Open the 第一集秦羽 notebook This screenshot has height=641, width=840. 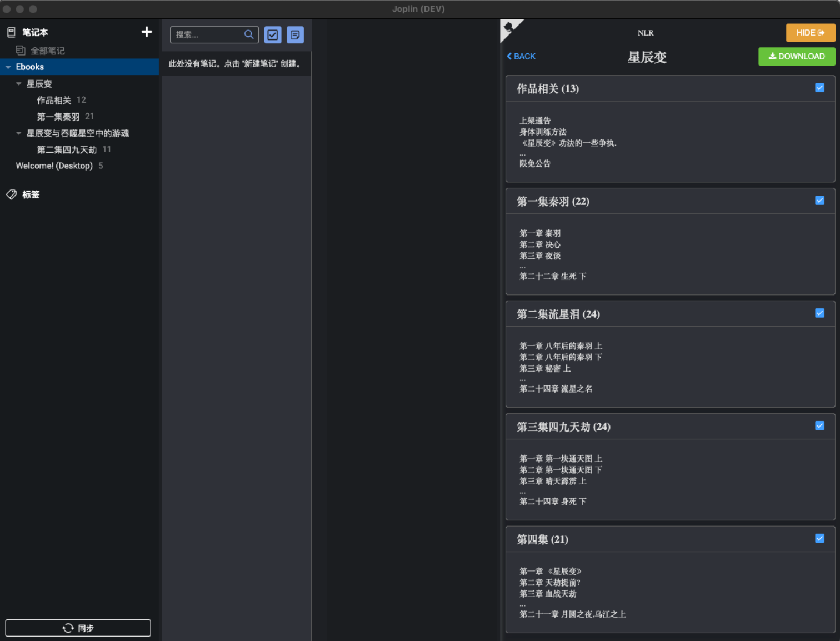[58, 117]
